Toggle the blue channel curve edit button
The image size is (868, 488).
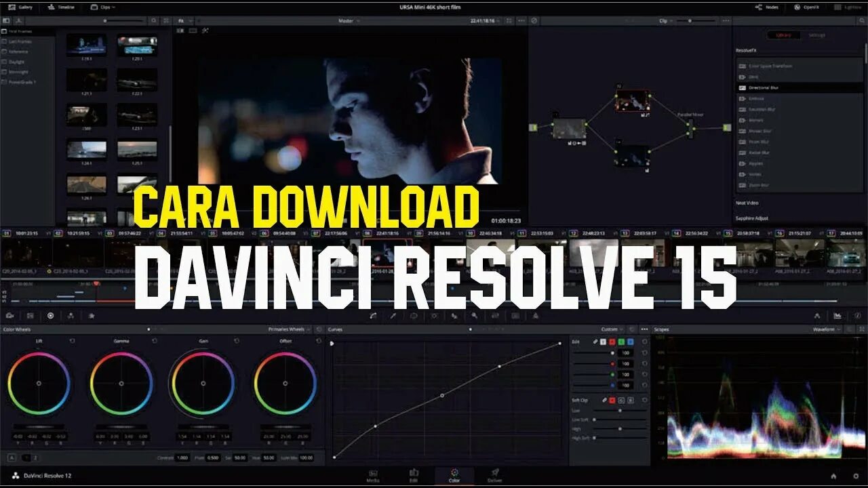click(x=630, y=342)
